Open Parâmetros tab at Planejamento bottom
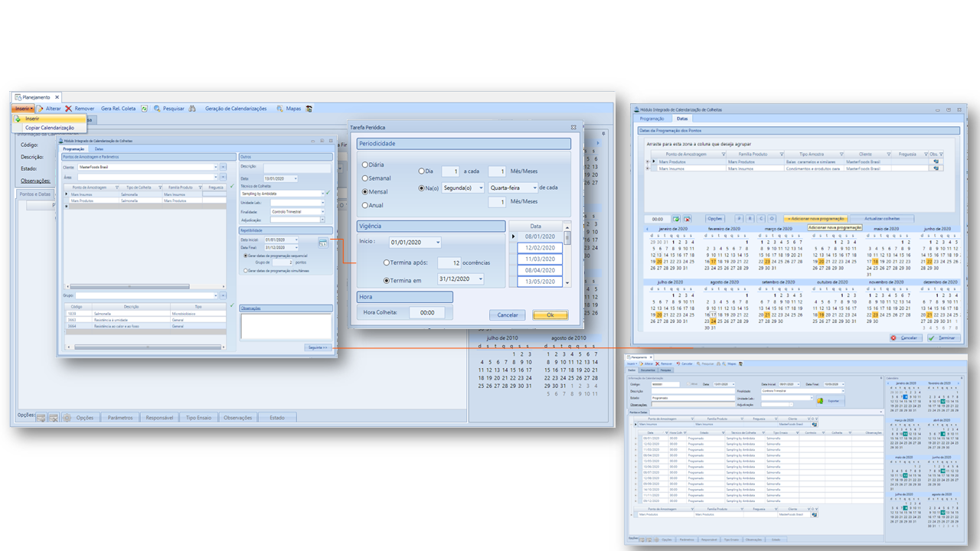This screenshot has width=980, height=551. pos(120,418)
